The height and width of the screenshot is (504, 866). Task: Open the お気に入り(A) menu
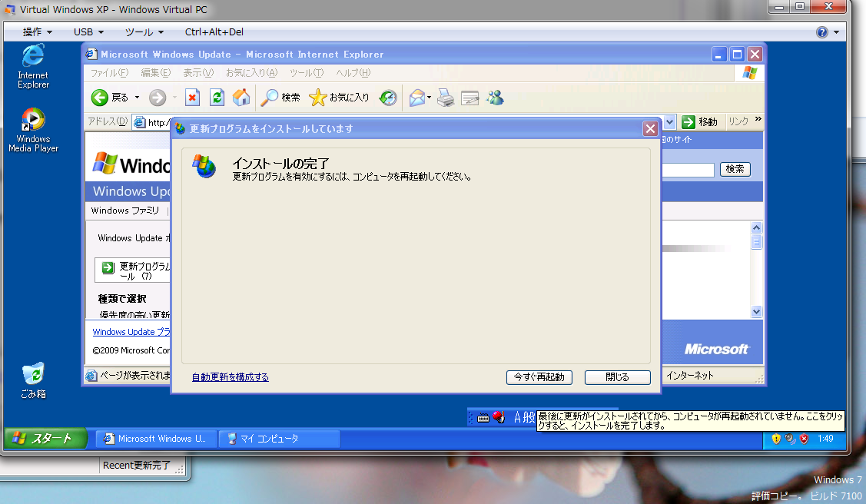coord(251,73)
